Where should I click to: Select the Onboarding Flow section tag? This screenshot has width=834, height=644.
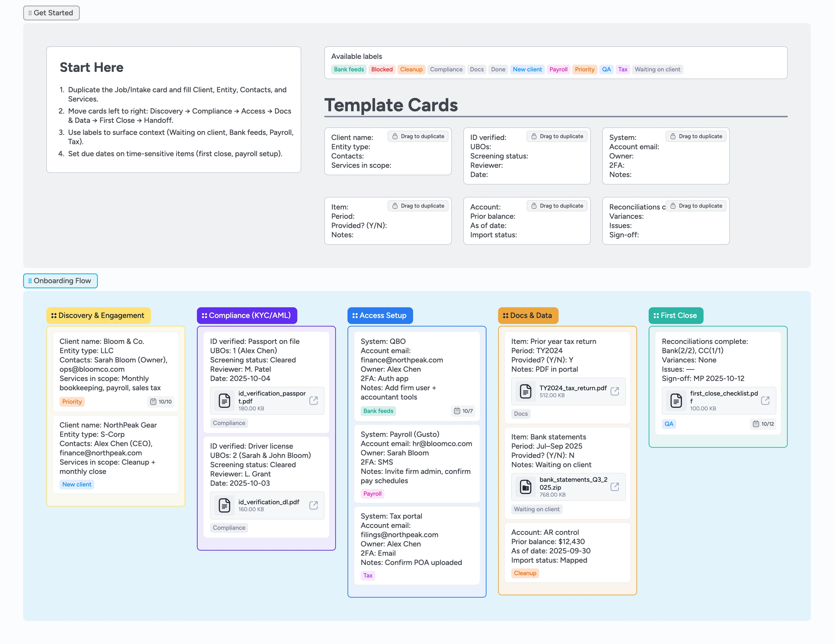tap(60, 281)
